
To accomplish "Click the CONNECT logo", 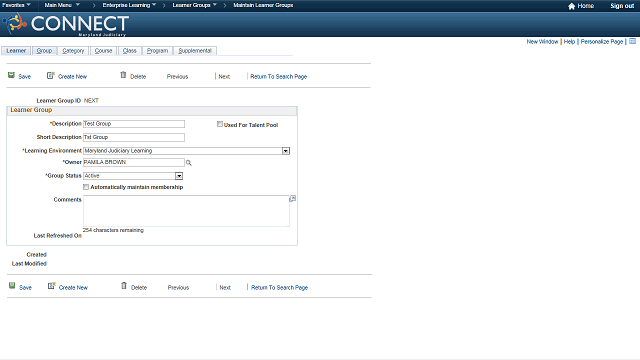I will click(x=66, y=24).
